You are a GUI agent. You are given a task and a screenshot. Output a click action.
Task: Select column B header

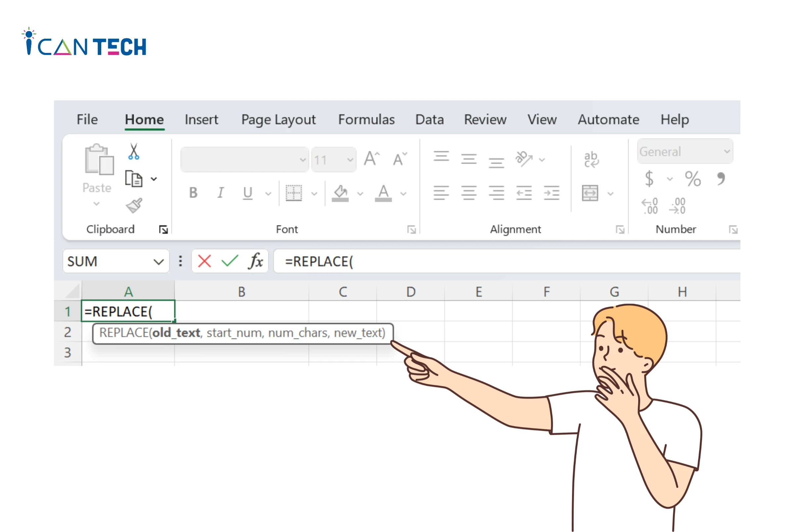pyautogui.click(x=242, y=291)
